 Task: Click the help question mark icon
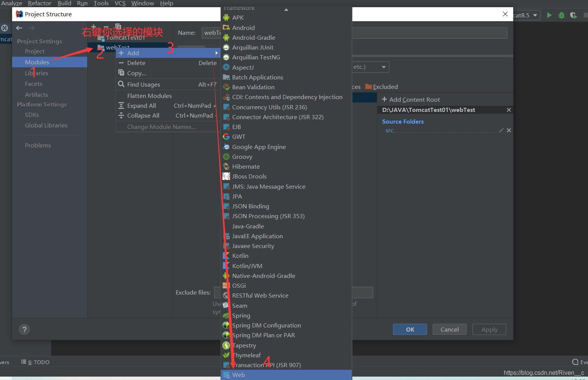tap(24, 329)
